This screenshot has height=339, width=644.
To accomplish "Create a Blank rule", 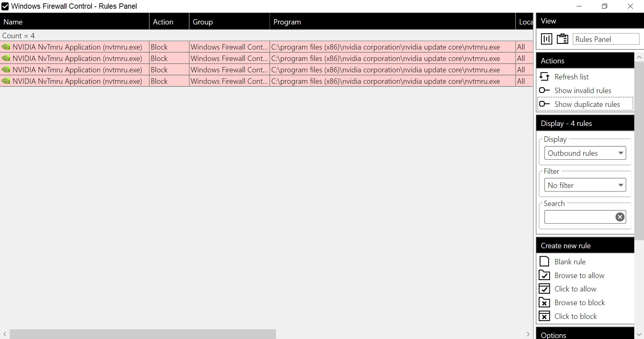I will (x=585, y=262).
